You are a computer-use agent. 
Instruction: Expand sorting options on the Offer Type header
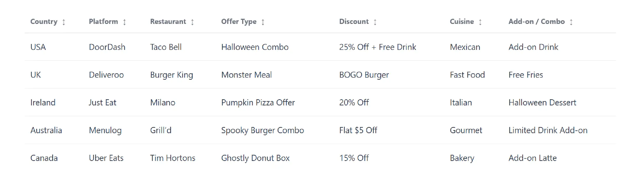pyautogui.click(x=262, y=22)
